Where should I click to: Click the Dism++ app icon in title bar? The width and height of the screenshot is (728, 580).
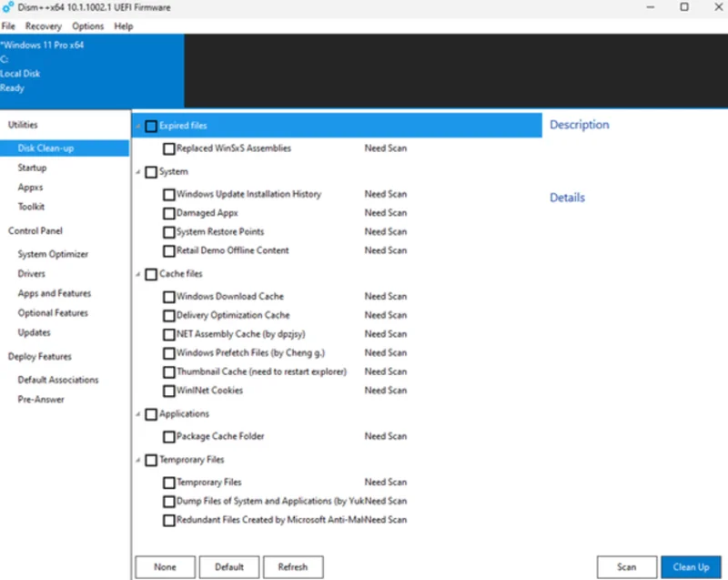click(x=8, y=7)
